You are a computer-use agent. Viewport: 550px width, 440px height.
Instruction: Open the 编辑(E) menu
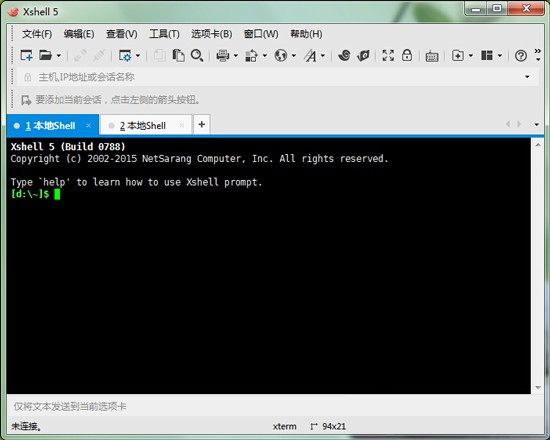79,34
